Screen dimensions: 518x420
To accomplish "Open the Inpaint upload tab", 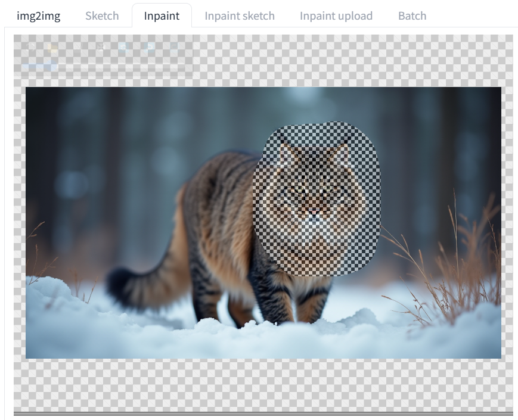I will tap(336, 16).
